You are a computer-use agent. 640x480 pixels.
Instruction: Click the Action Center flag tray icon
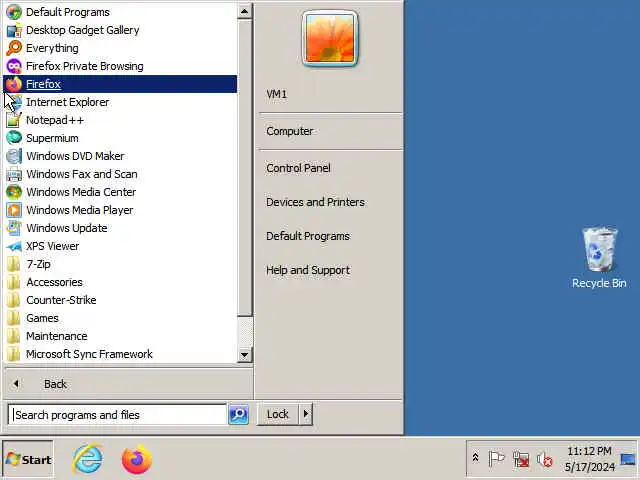coord(496,459)
